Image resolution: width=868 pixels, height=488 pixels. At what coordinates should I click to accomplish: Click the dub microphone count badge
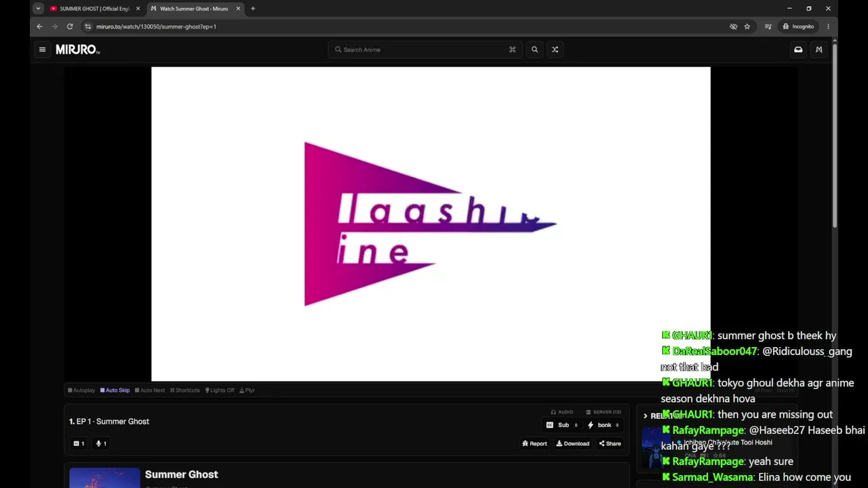101,443
